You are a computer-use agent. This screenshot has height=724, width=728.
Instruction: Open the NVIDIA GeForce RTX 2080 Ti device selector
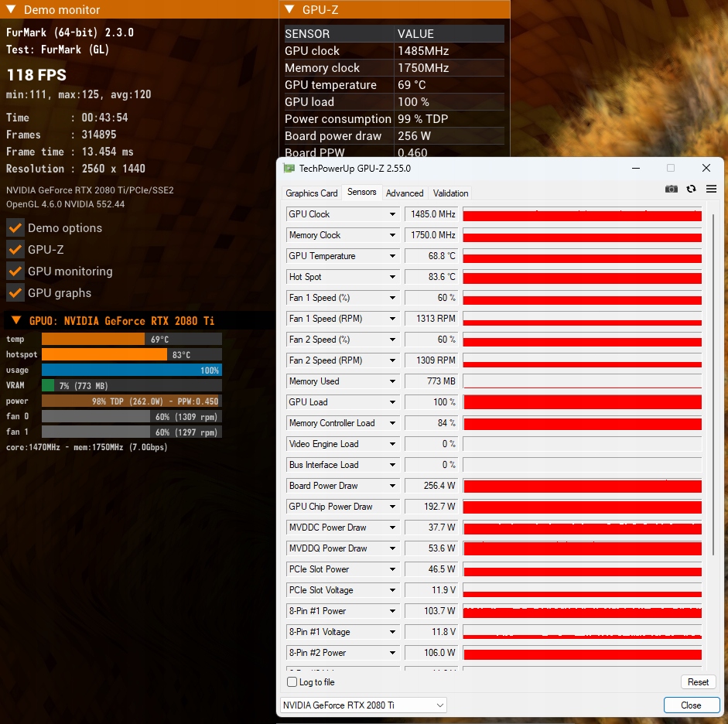[364, 705]
